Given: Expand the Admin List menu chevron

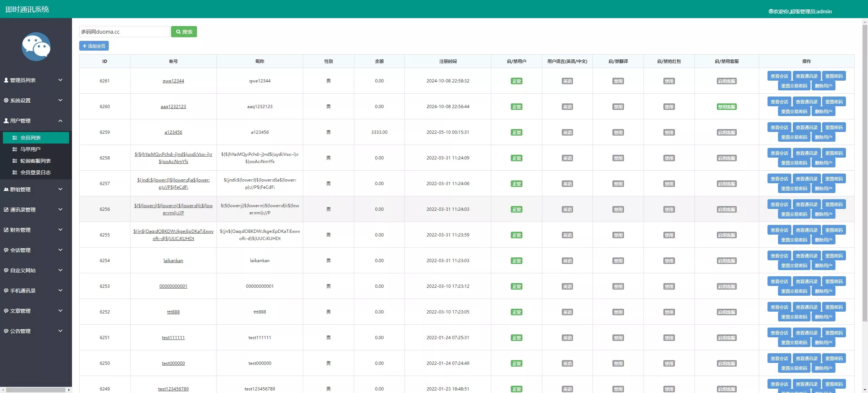Looking at the screenshot, I should tap(60, 80).
